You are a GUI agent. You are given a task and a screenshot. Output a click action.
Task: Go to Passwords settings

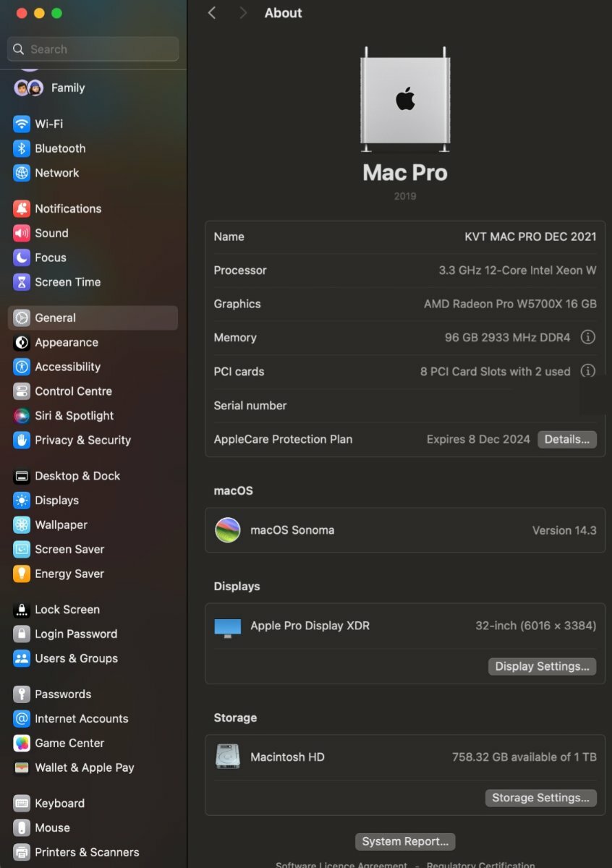93,694
